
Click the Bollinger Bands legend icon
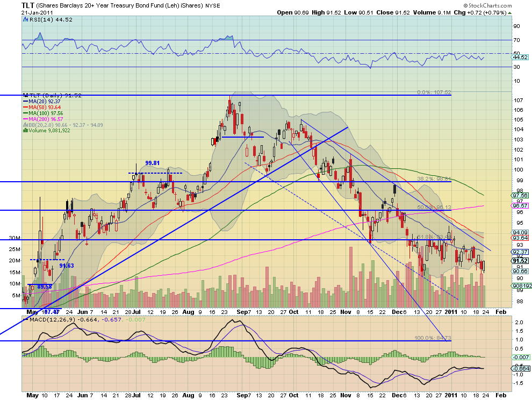click(25, 125)
